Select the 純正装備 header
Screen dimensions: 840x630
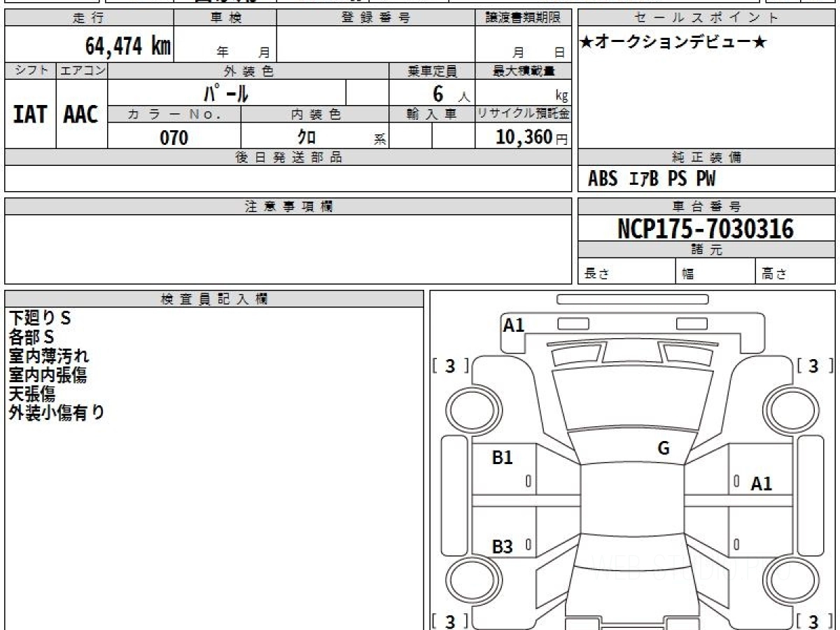(706, 157)
